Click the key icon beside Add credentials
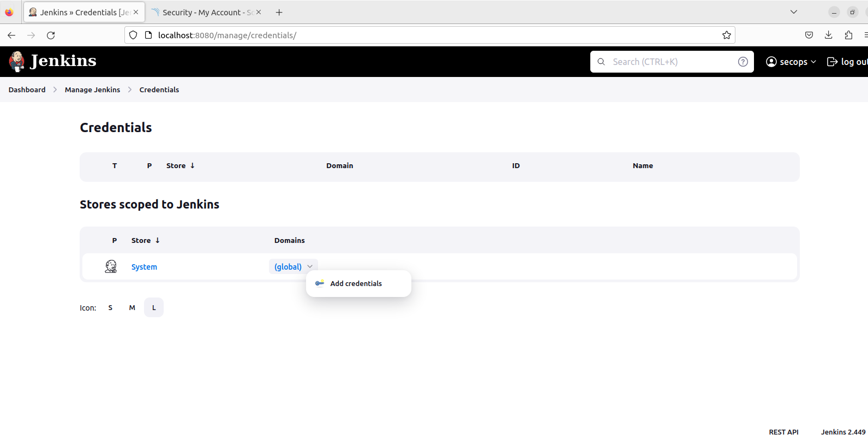 [320, 283]
